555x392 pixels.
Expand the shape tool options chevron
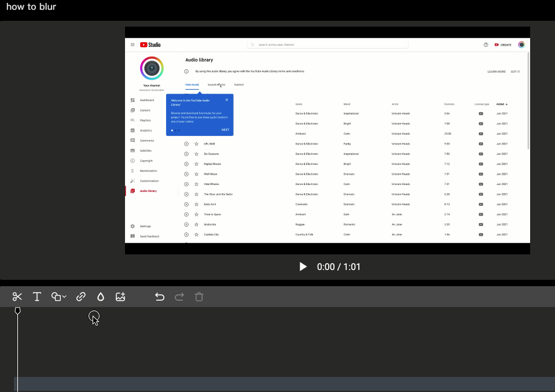(64, 297)
